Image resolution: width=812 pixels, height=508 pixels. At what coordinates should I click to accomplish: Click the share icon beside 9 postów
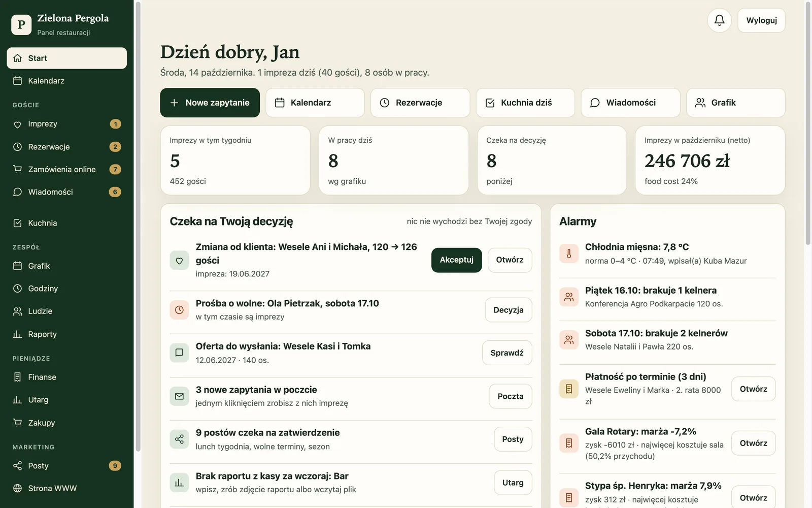click(179, 439)
